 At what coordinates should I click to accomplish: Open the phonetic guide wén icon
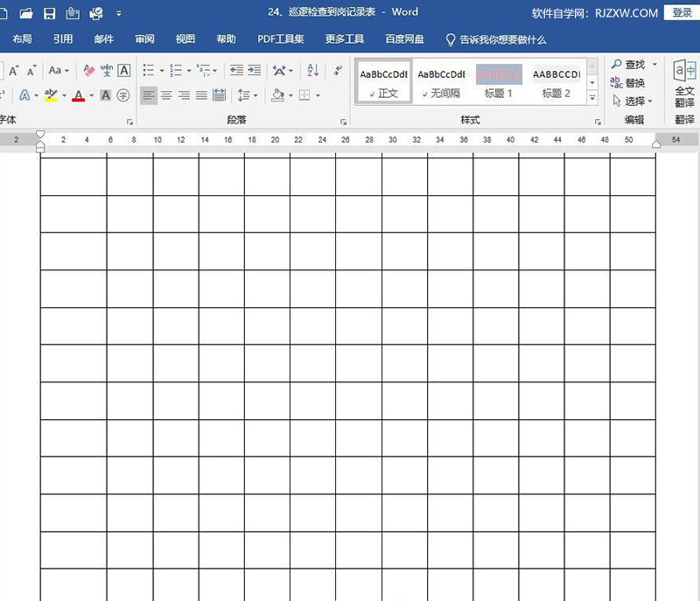tap(107, 71)
